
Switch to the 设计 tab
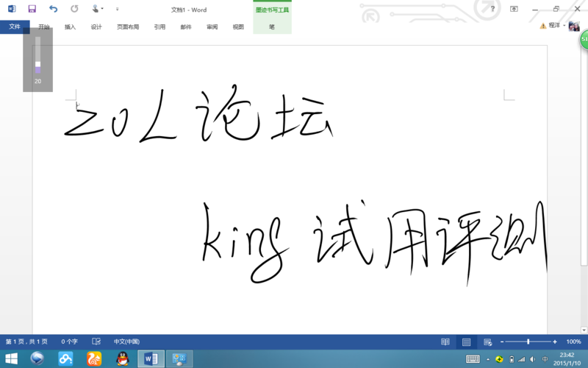tap(96, 26)
